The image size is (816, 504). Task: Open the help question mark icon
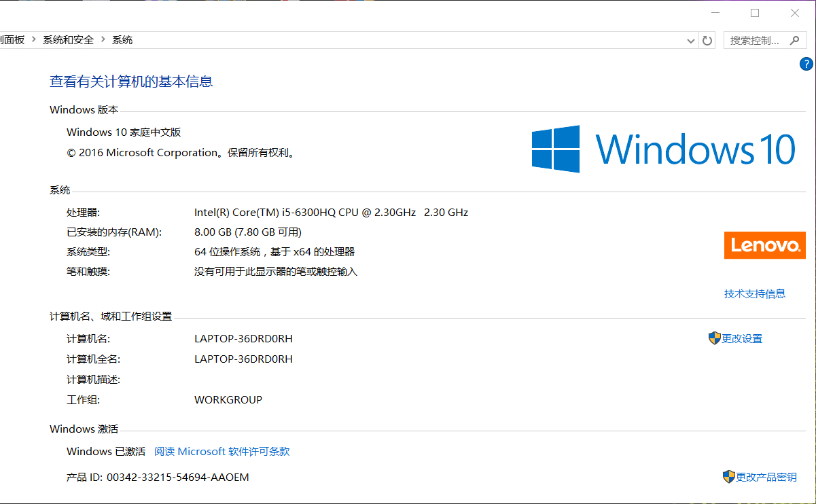click(x=806, y=65)
